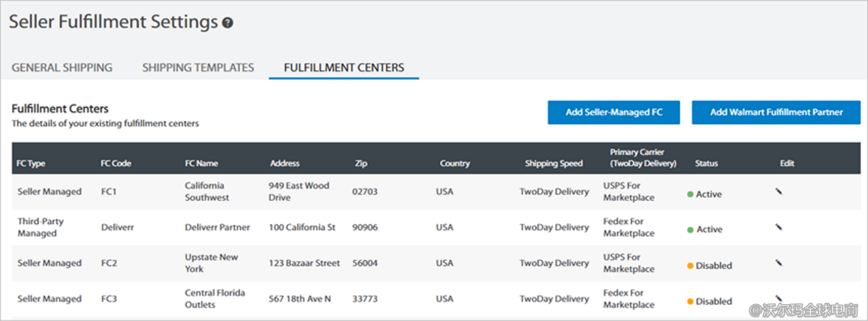The image size is (868, 321).
Task: Edit the FC1 California Southwest row pencil
Action: tap(779, 191)
